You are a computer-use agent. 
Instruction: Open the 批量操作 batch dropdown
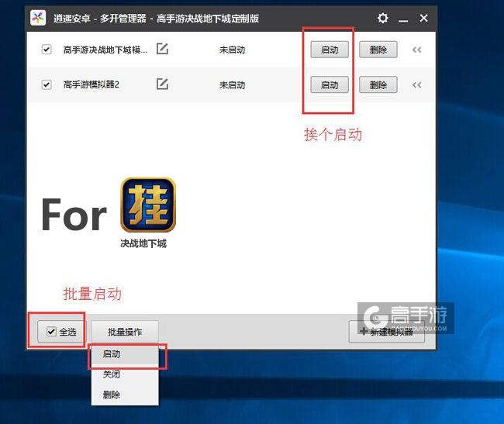(x=125, y=332)
